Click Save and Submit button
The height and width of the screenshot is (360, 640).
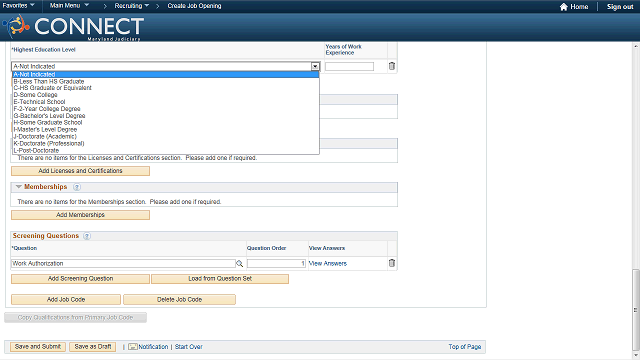pos(38,347)
